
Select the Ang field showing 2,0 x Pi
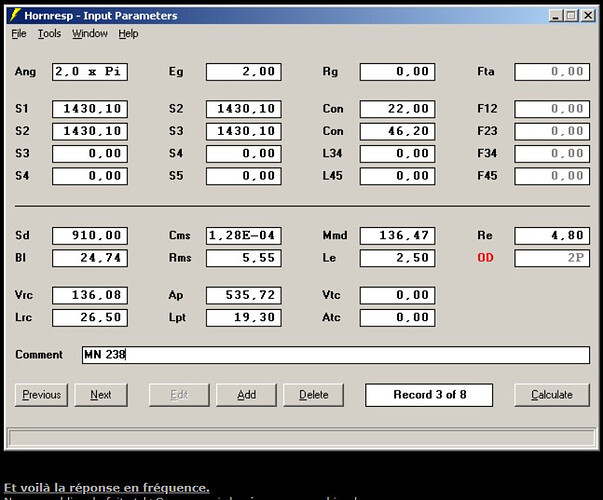coord(90,72)
